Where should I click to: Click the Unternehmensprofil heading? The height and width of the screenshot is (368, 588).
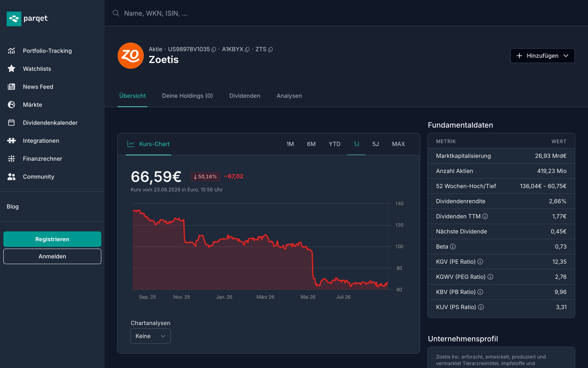pyautogui.click(x=463, y=339)
